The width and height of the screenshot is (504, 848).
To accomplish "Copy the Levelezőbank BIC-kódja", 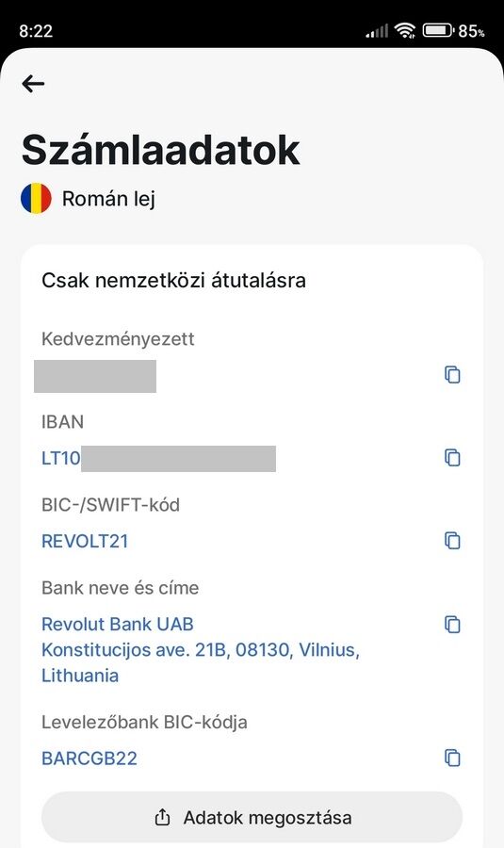I will point(452,758).
